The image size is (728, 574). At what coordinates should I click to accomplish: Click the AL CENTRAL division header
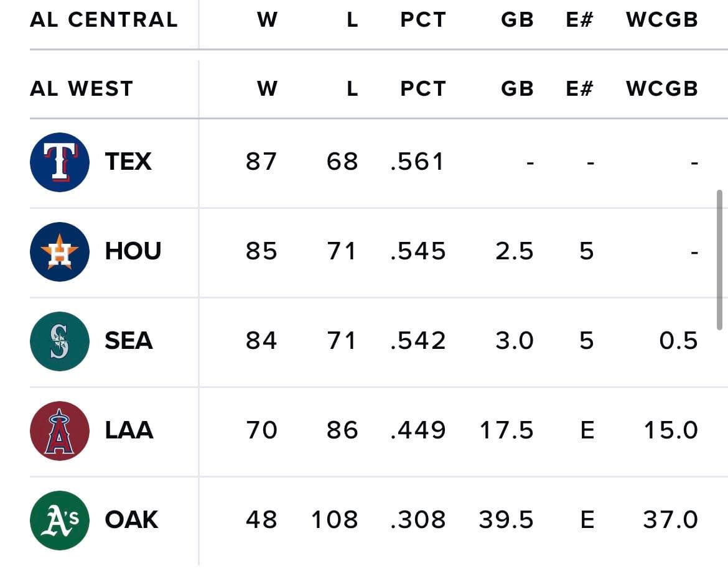point(104,19)
